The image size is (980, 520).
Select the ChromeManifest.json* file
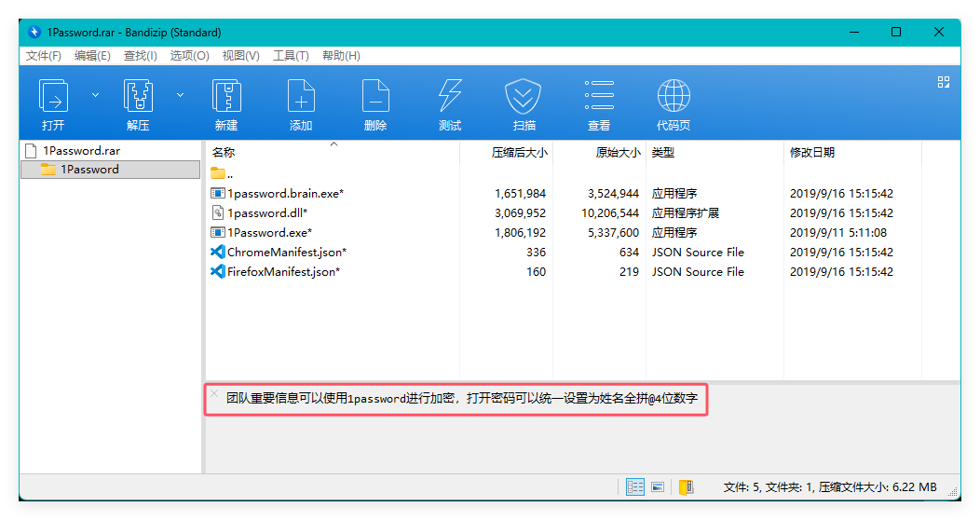click(286, 252)
